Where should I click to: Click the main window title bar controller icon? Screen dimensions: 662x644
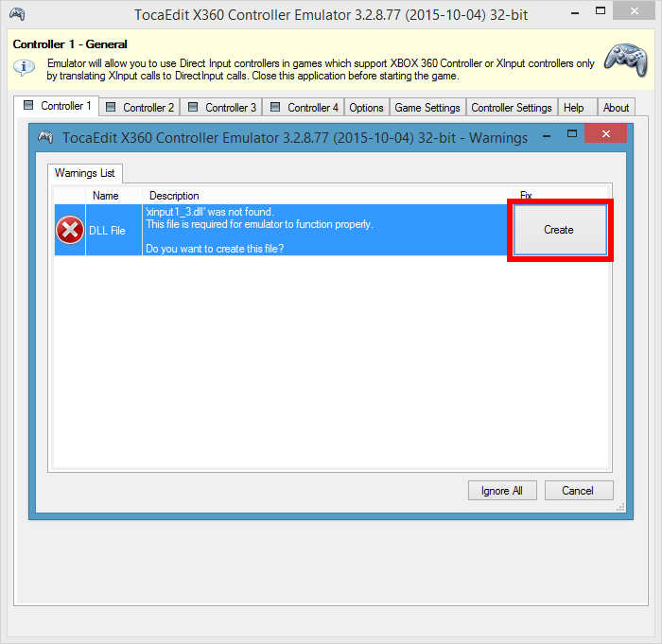tap(17, 14)
